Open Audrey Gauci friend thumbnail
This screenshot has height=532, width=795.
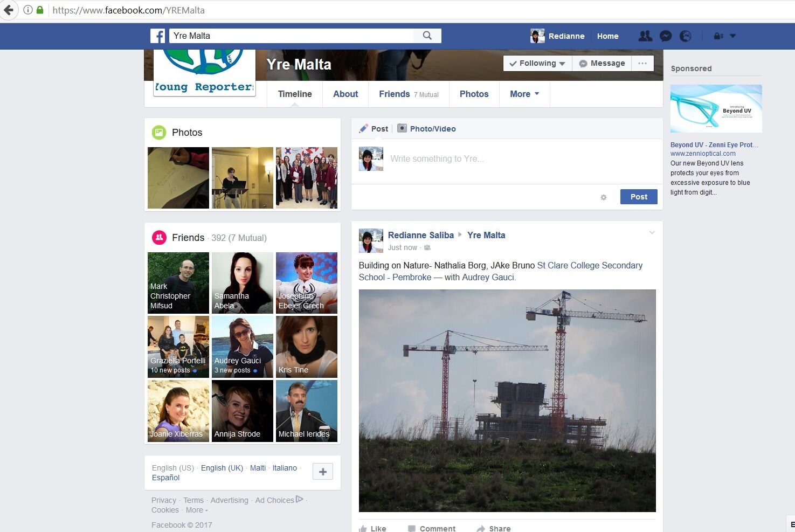242,347
